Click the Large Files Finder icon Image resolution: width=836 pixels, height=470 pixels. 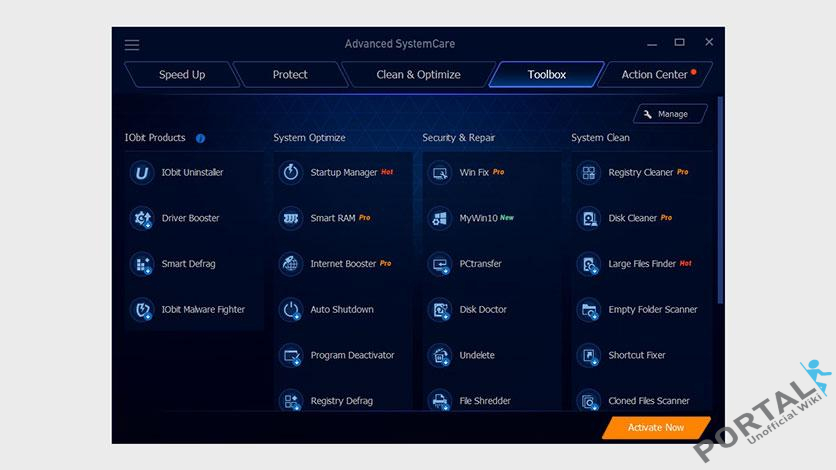589,264
